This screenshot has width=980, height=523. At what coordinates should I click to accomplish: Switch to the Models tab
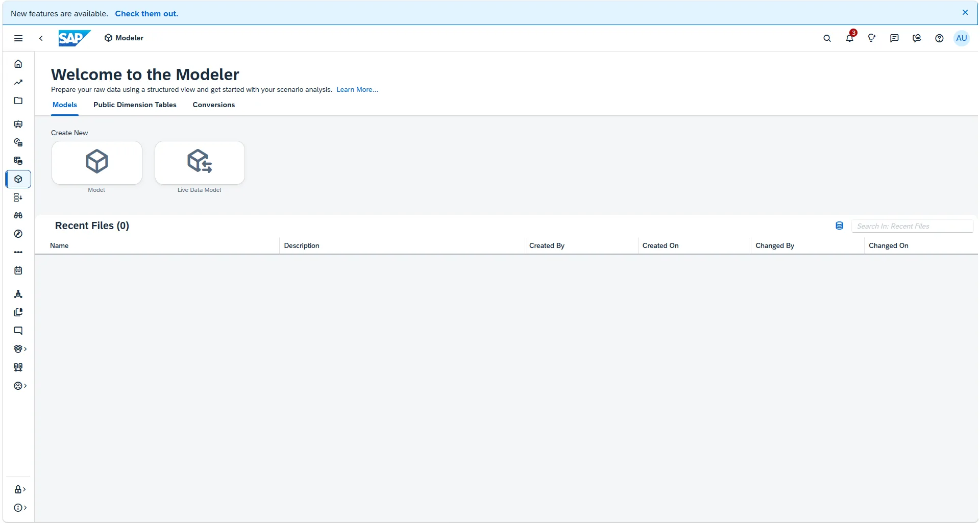point(65,105)
